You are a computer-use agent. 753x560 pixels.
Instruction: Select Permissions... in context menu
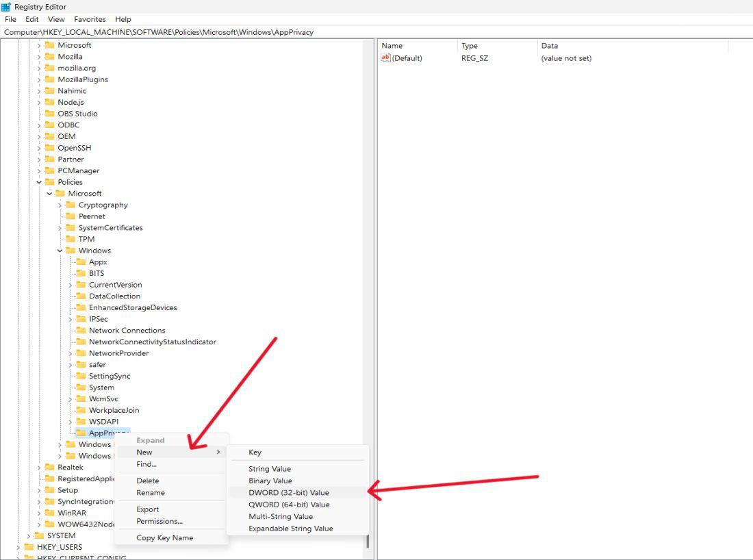coord(171,521)
